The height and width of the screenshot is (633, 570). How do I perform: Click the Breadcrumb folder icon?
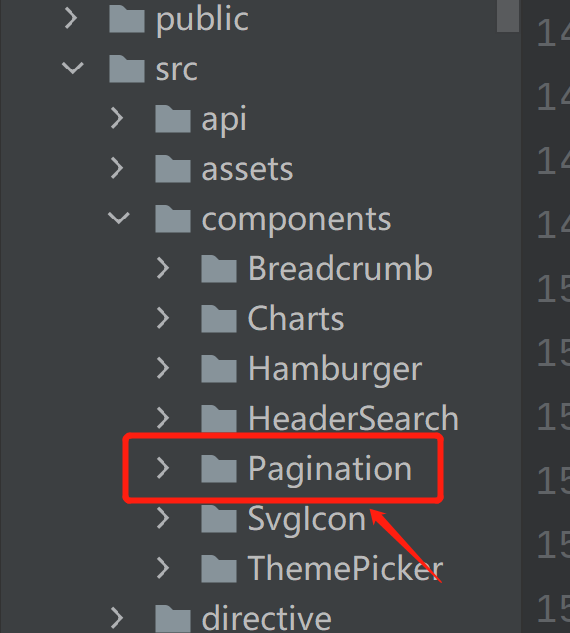tap(219, 269)
